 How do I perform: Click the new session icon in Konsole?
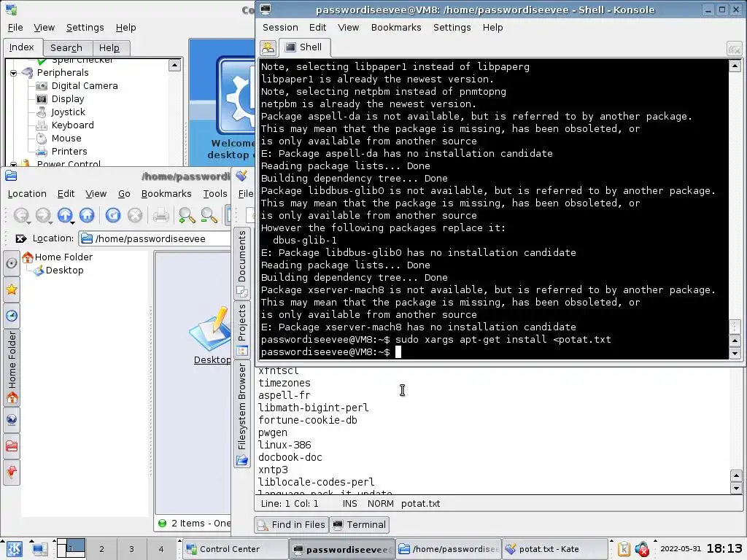pos(268,47)
